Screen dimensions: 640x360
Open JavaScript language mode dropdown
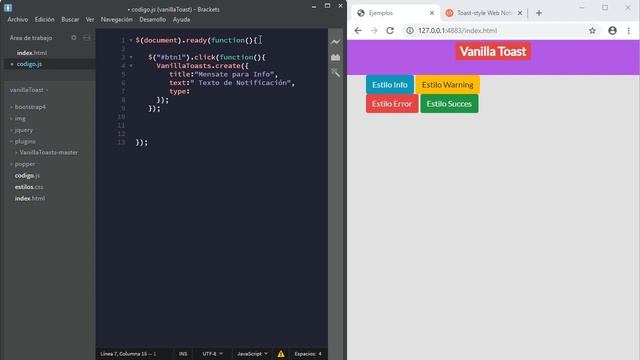tap(252, 354)
